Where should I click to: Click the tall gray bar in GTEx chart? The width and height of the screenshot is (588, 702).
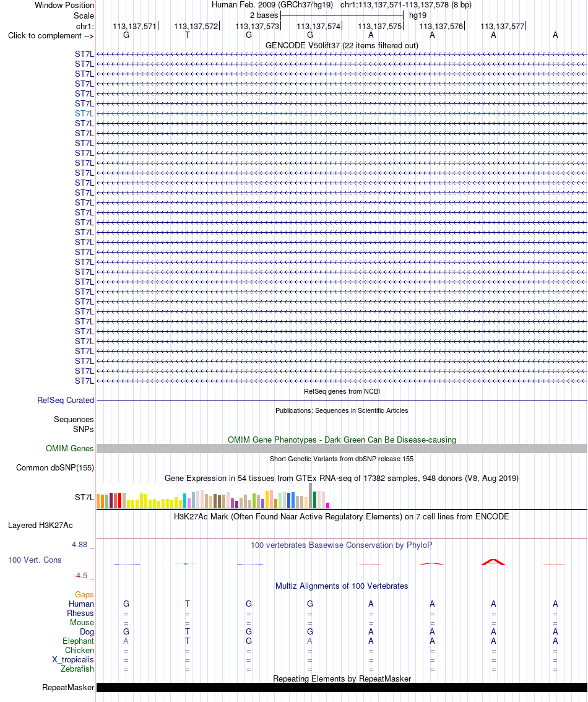point(311,496)
